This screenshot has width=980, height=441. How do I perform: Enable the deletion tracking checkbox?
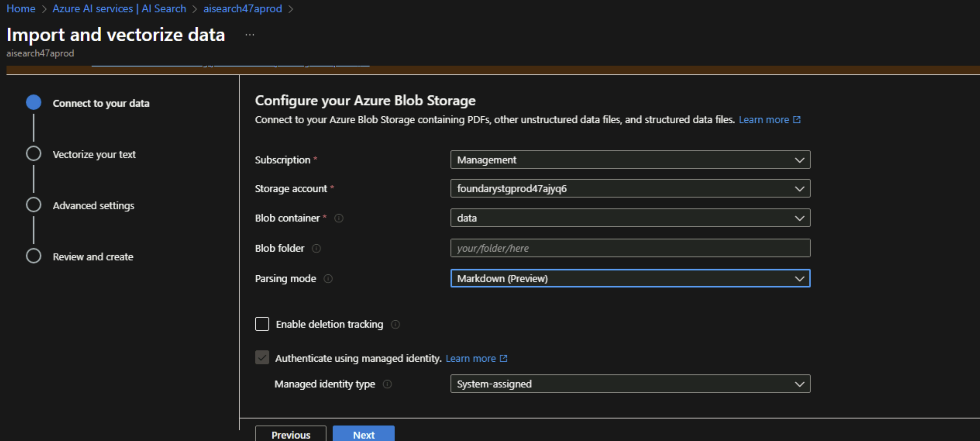click(262, 324)
